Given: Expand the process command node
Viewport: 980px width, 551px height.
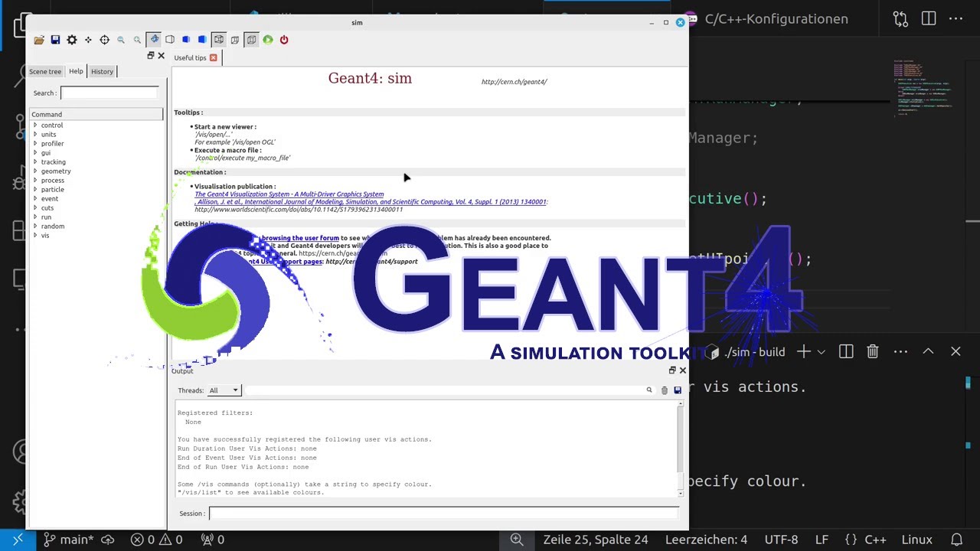Looking at the screenshot, I should [35, 180].
